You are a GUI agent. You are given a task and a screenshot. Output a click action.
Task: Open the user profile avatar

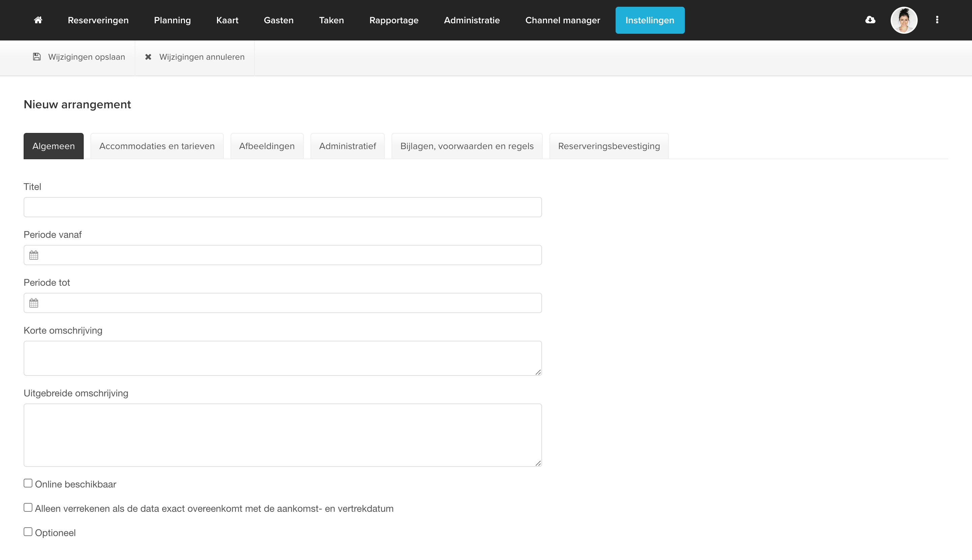904,20
